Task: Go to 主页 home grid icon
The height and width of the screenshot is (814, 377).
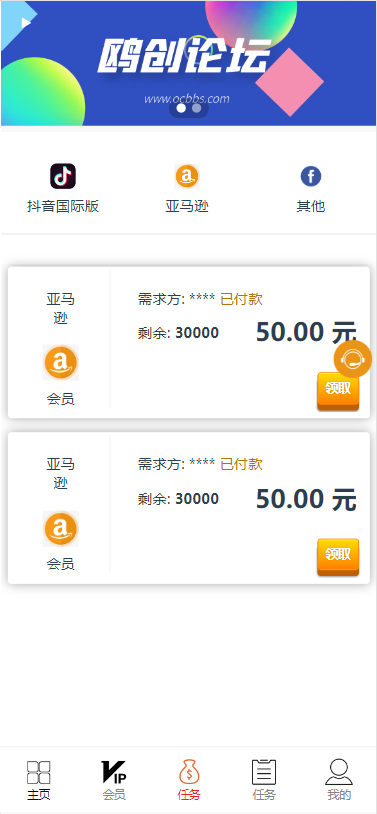Action: pos(38,772)
